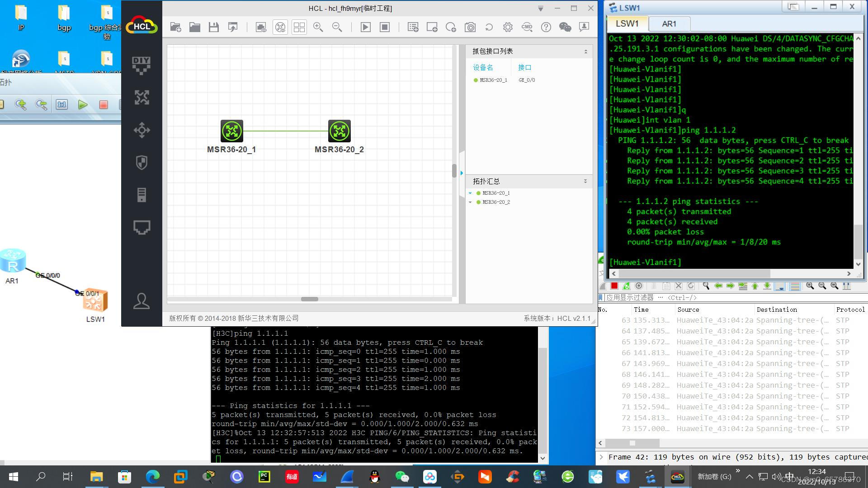Toggle Wireshark colorize packet list button

coord(795,286)
